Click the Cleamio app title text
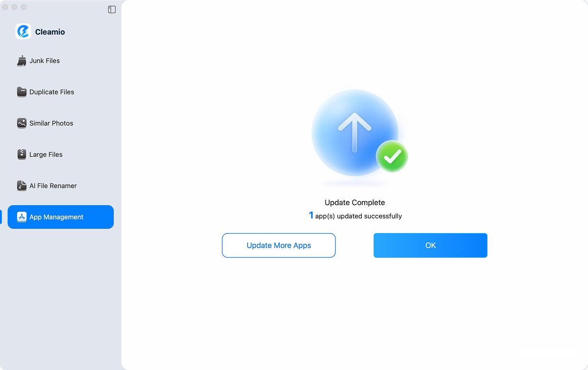 49,32
